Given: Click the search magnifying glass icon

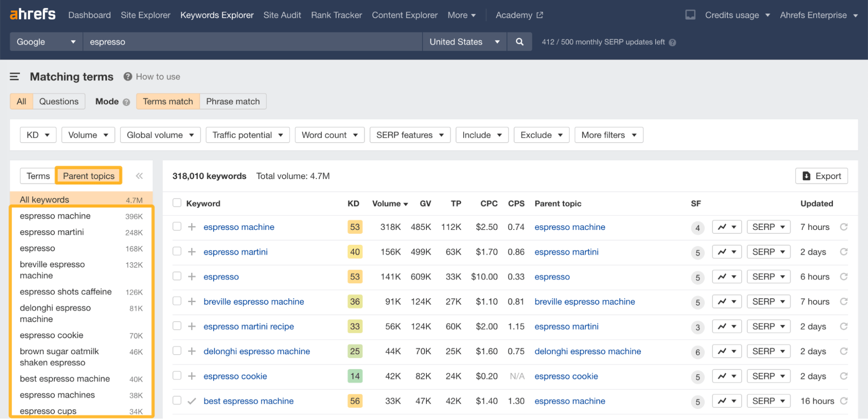Looking at the screenshot, I should click(x=519, y=42).
